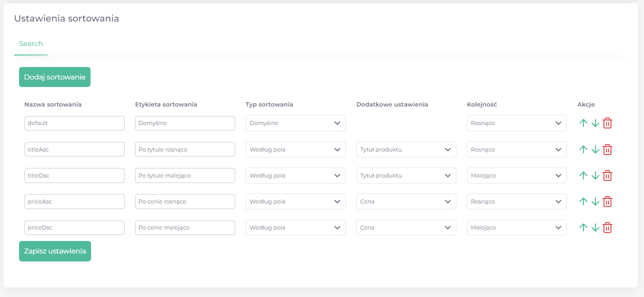
Task: Click the Po tytule rosnąco label field
Action: coord(185,149)
